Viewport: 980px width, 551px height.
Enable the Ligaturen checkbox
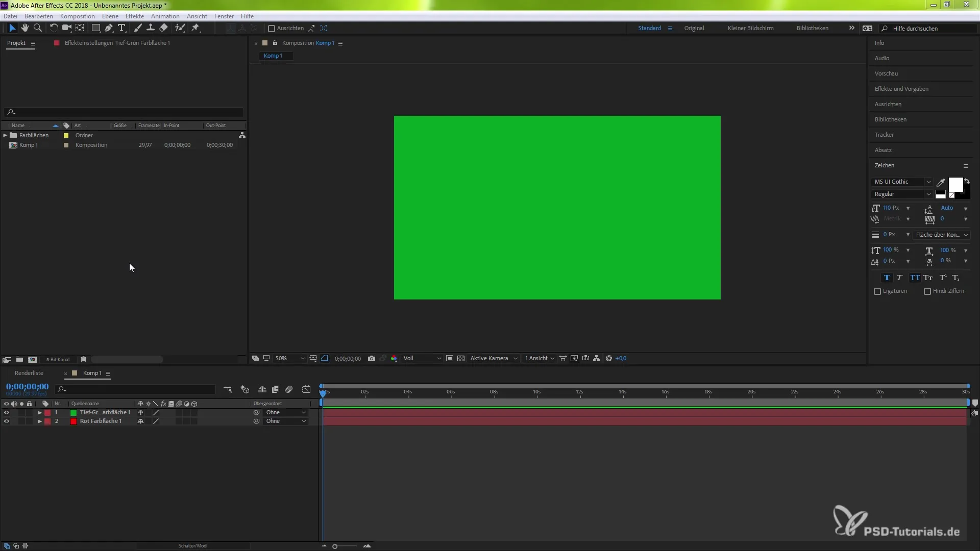(877, 291)
